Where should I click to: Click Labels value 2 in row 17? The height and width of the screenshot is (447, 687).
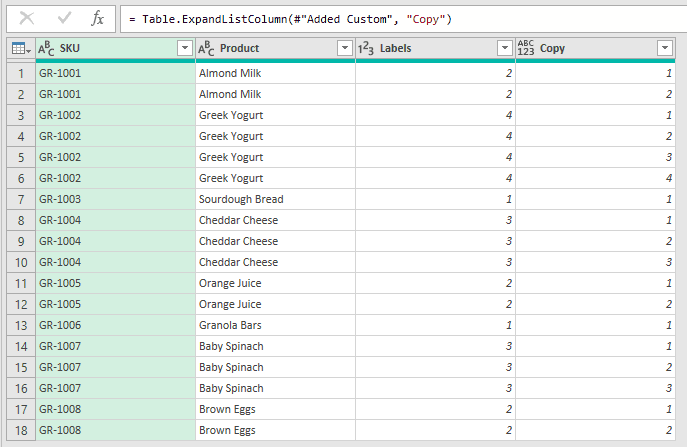coord(435,409)
